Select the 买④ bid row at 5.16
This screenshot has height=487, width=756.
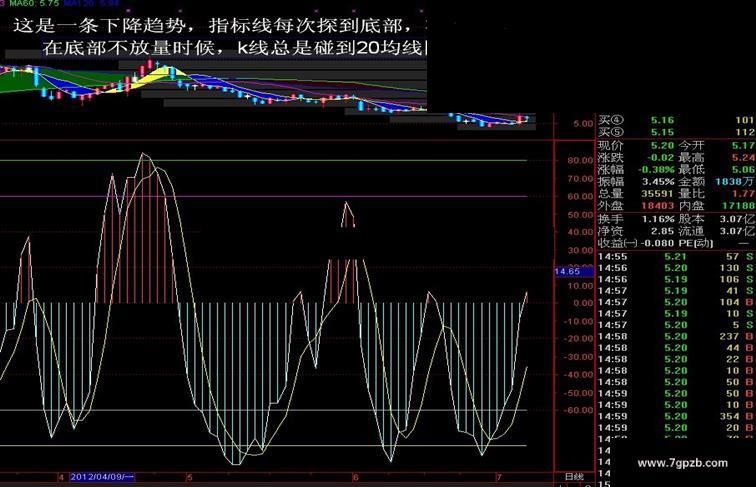coord(676,120)
